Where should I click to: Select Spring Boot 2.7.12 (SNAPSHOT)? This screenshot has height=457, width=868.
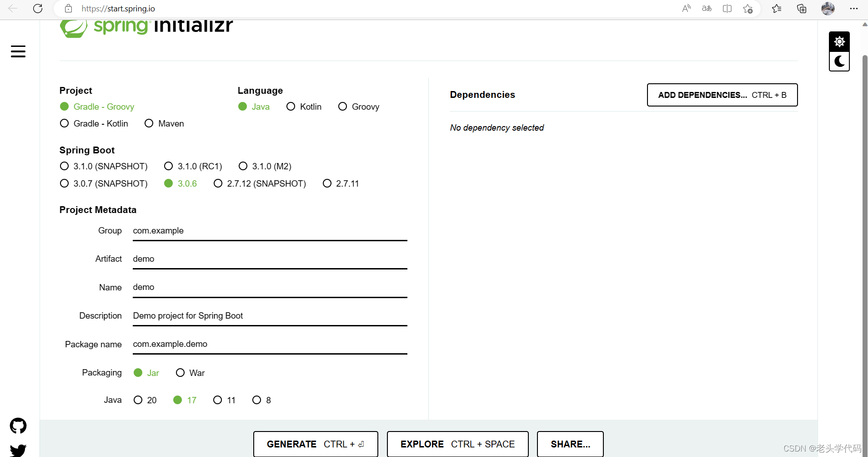tap(260, 183)
